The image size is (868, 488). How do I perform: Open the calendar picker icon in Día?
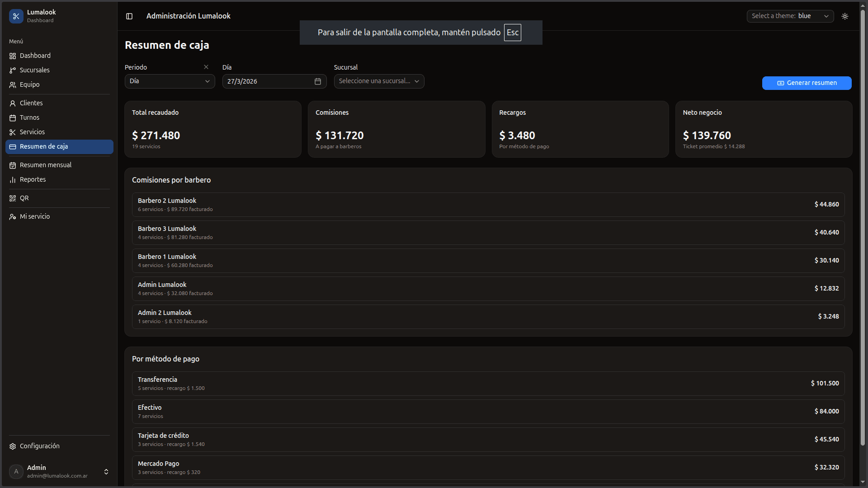click(318, 81)
